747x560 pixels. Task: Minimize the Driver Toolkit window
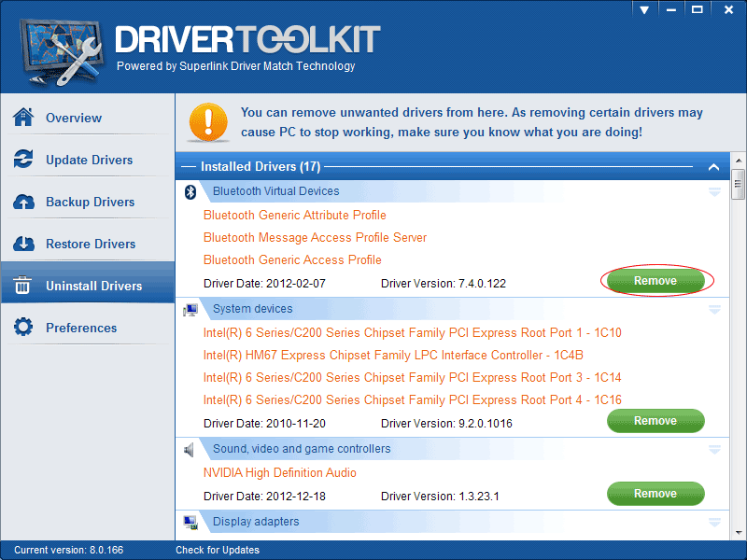click(x=671, y=9)
